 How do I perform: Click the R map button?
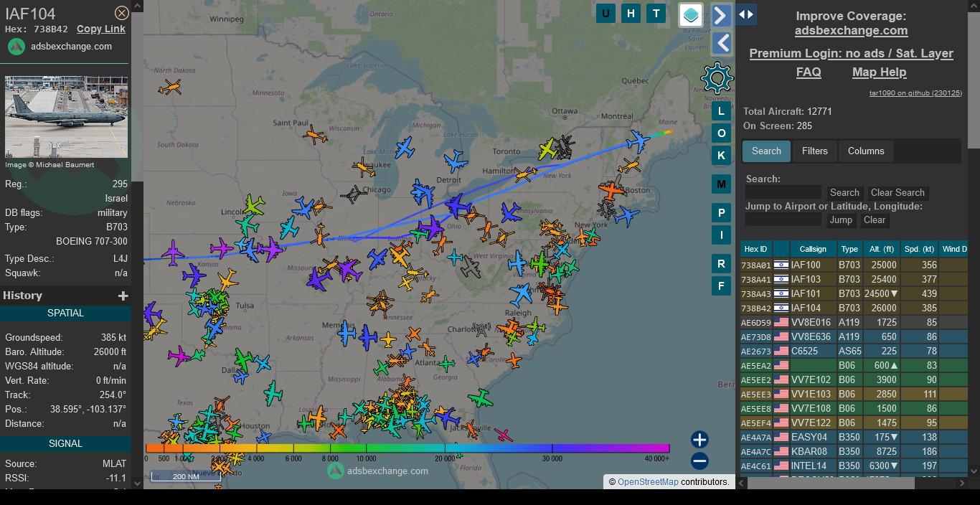click(721, 263)
